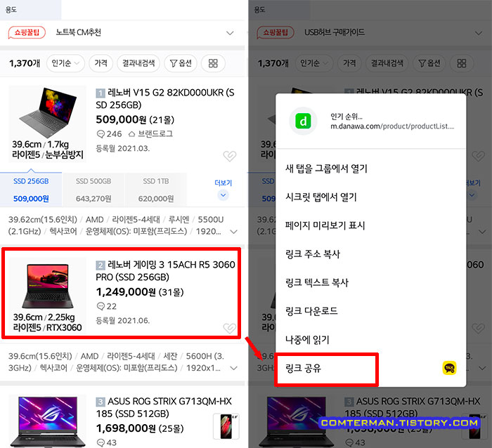
Task: Open 브랜드로그 link for V15 G2
Action: 150,134
